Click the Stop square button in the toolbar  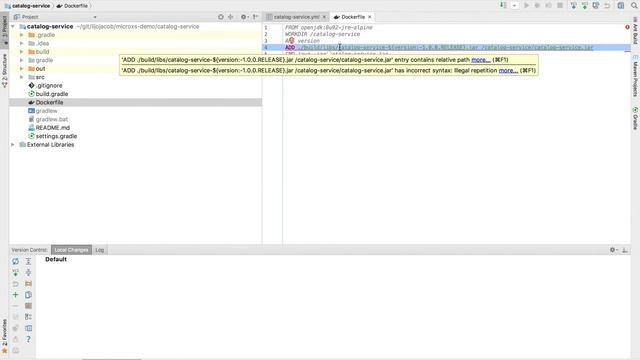pos(560,5)
